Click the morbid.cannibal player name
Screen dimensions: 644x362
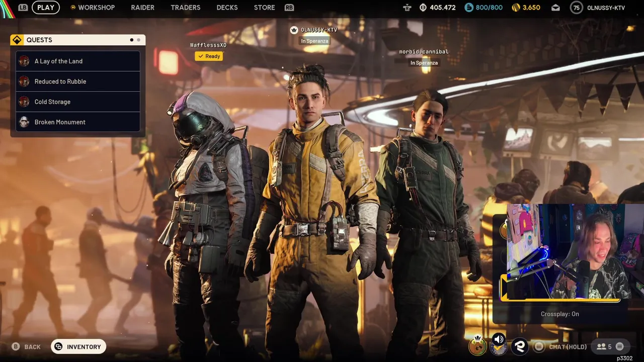click(x=424, y=52)
